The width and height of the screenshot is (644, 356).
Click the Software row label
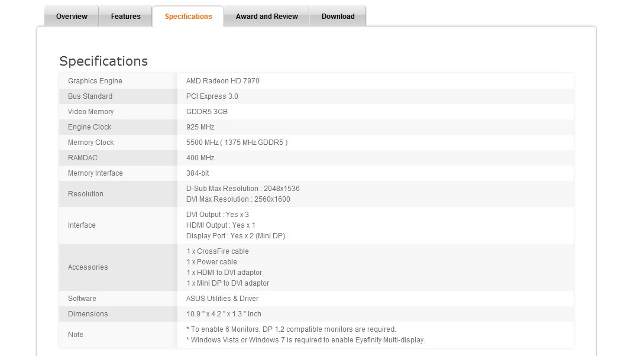(x=82, y=299)
